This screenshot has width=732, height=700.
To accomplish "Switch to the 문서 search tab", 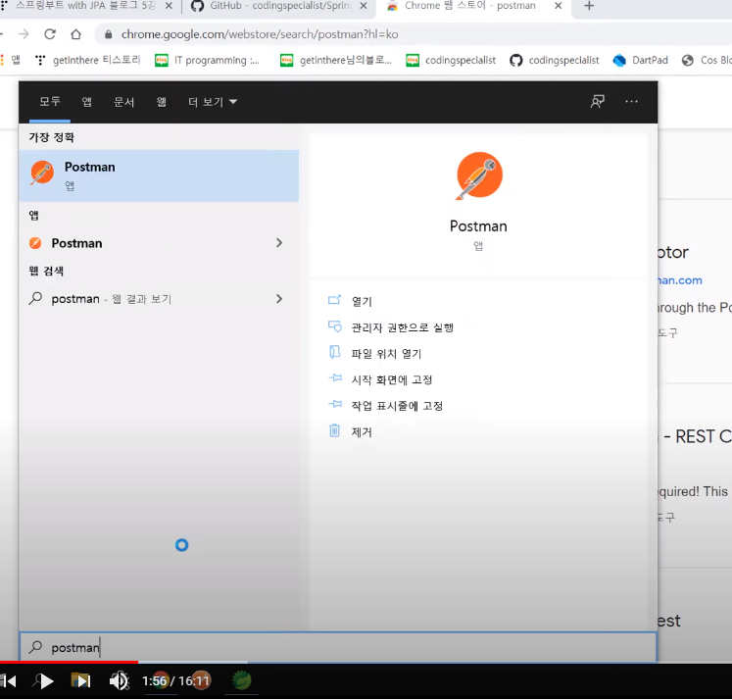I will [124, 102].
